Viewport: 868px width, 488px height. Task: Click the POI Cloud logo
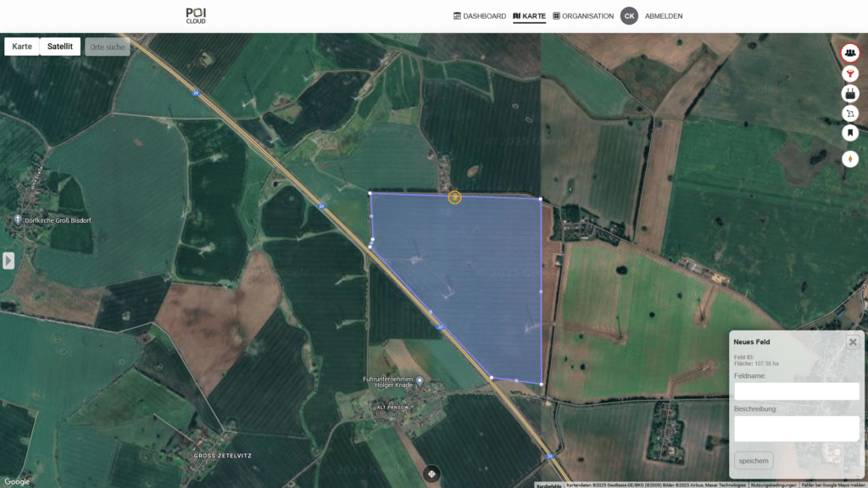[x=196, y=15]
